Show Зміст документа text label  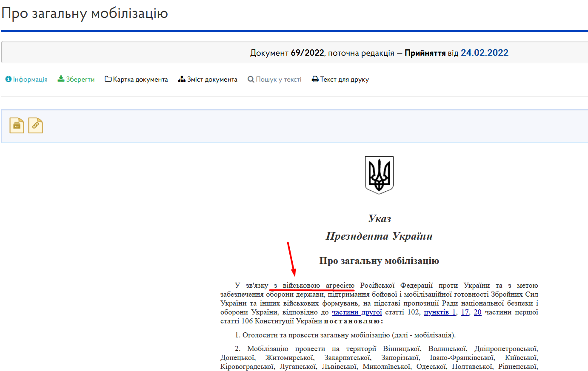(212, 79)
